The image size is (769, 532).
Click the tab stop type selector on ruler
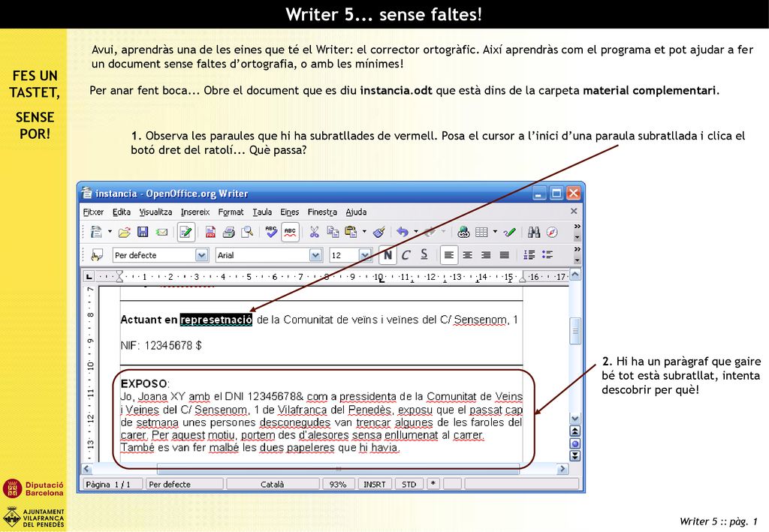89,277
